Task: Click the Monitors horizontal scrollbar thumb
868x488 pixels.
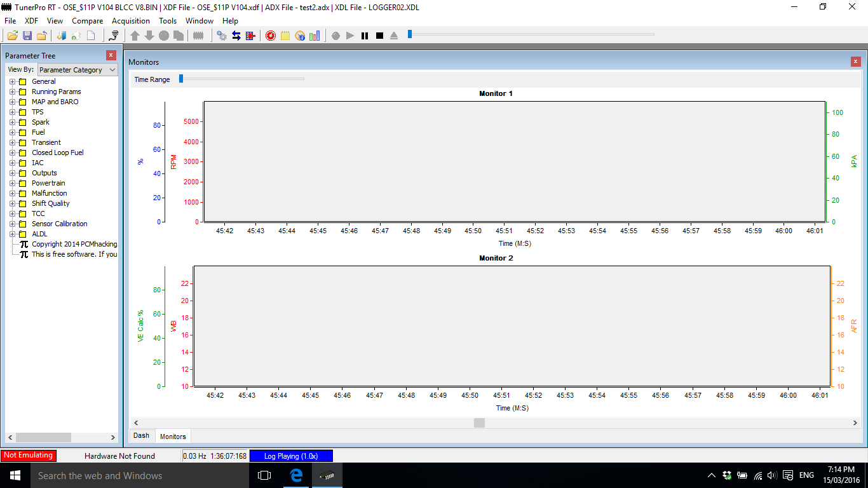Action: 480,423
